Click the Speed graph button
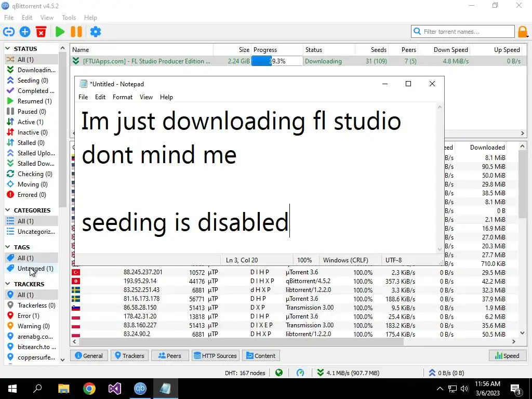Screen dimensions: 532x399 tap(507, 356)
